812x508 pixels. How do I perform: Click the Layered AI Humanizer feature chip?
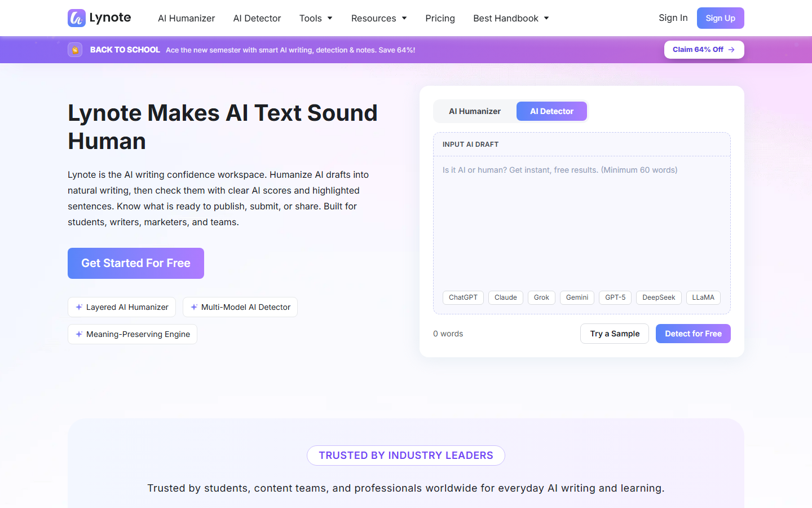(122, 307)
